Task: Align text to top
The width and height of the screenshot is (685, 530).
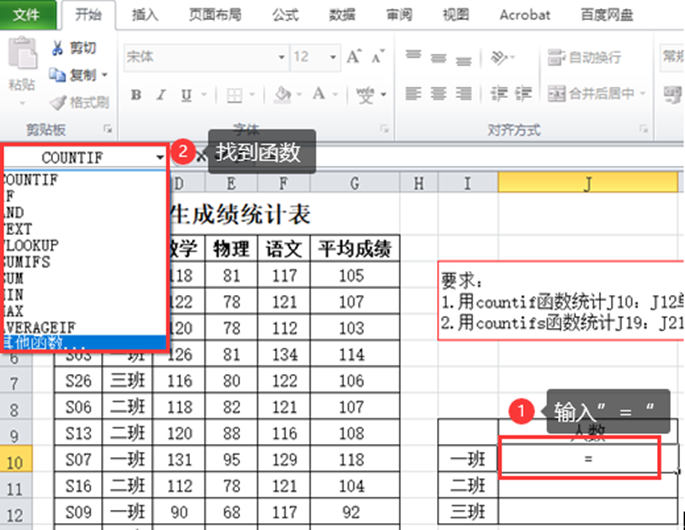Action: (x=413, y=56)
